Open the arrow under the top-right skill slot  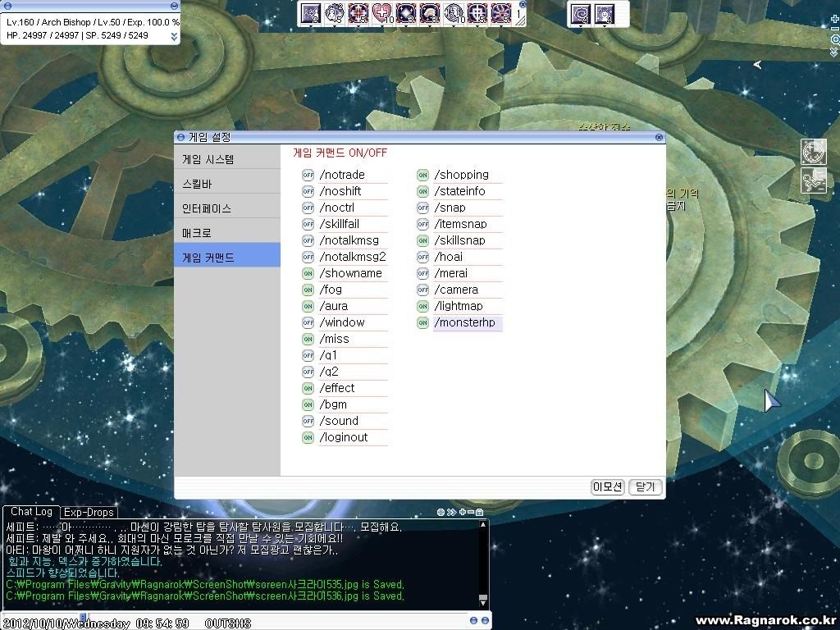(581, 26)
